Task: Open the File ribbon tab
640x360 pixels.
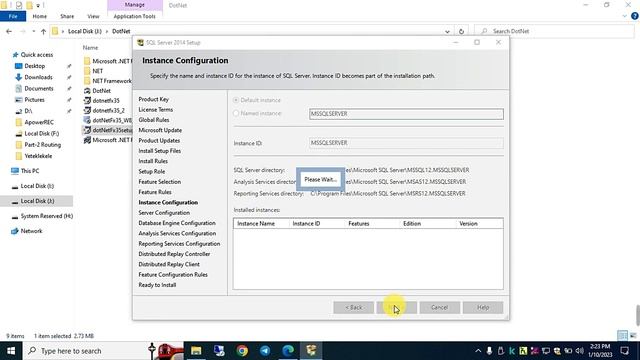Action: [x=13, y=16]
